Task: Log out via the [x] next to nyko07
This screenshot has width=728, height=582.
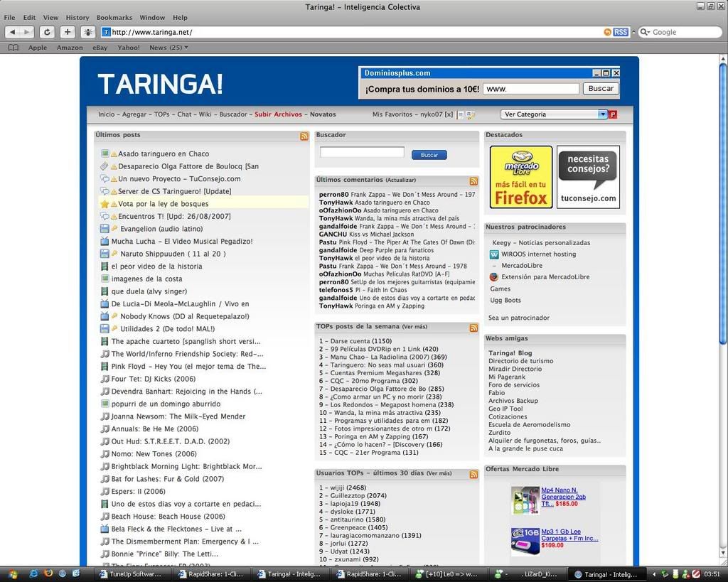Action: (x=449, y=114)
